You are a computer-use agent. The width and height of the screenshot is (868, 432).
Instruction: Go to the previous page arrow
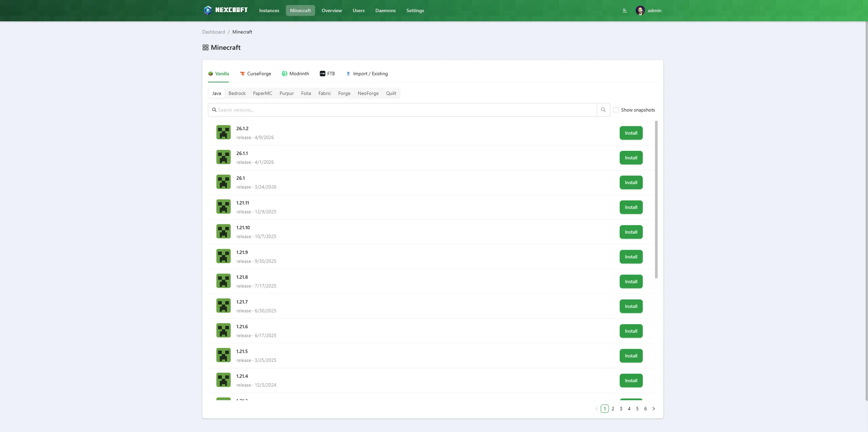[x=597, y=409]
